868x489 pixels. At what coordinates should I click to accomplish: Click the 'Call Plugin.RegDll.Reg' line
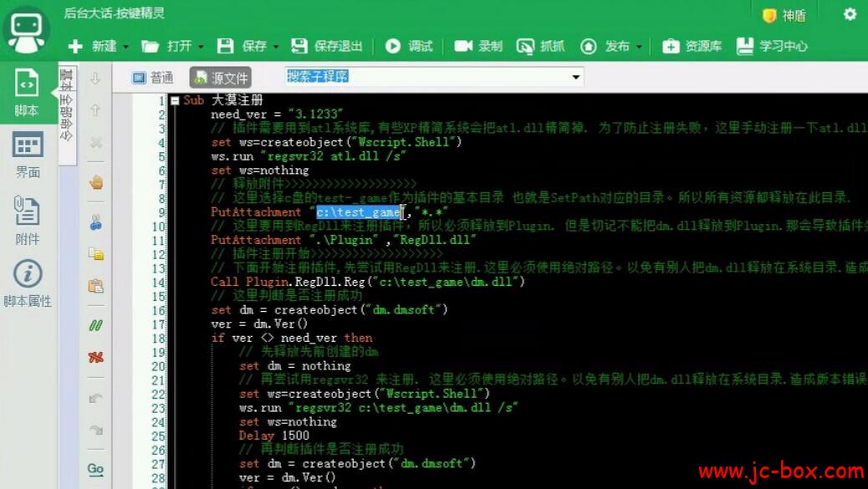(x=368, y=282)
